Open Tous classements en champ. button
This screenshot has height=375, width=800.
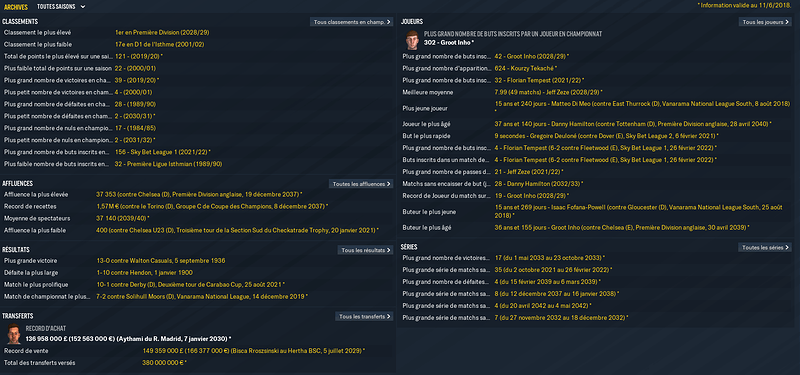(352, 22)
